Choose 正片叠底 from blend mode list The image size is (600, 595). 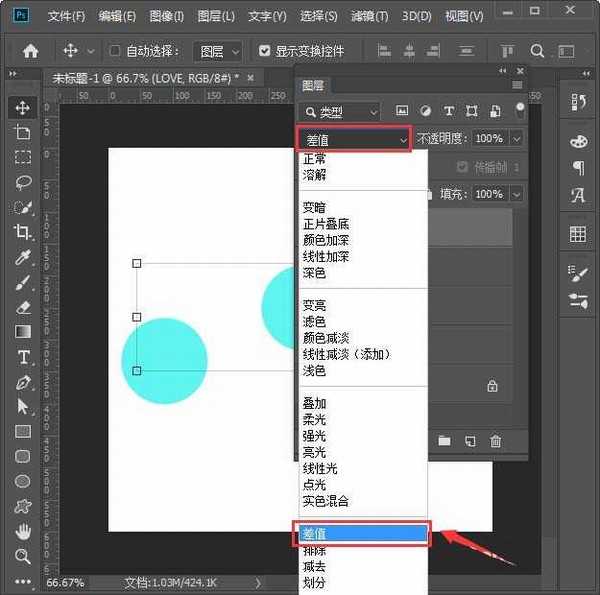tap(326, 224)
